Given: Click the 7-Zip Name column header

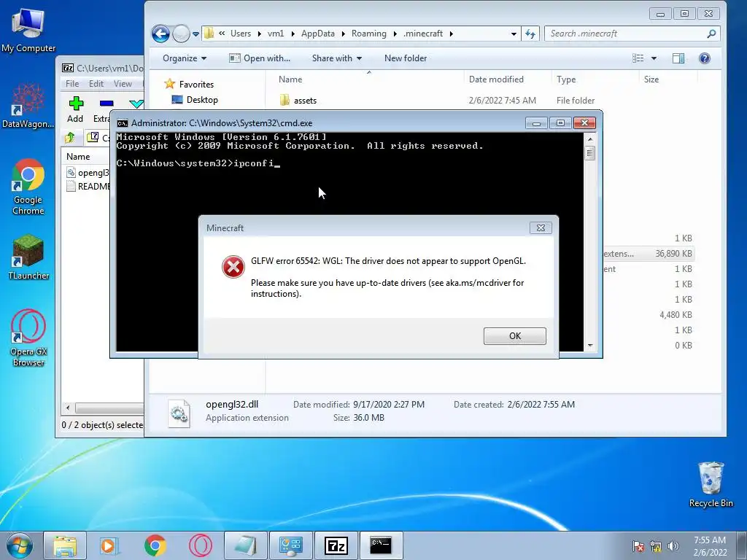Looking at the screenshot, I should (78, 157).
